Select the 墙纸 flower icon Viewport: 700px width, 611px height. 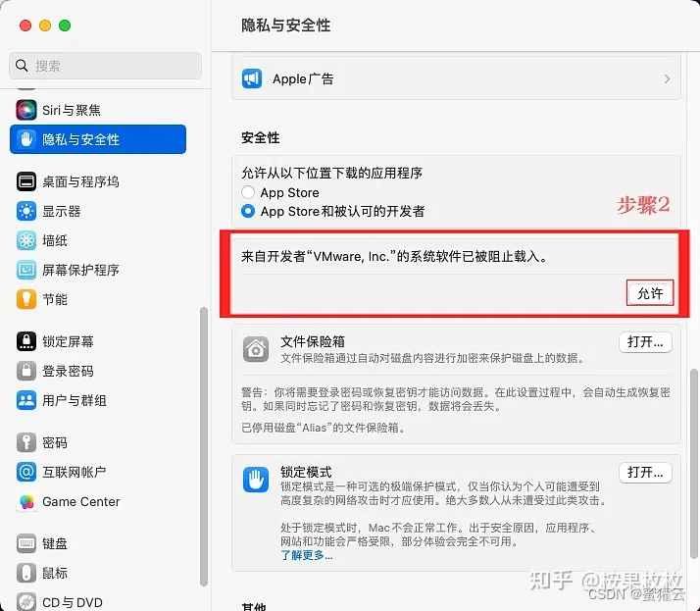(25, 240)
